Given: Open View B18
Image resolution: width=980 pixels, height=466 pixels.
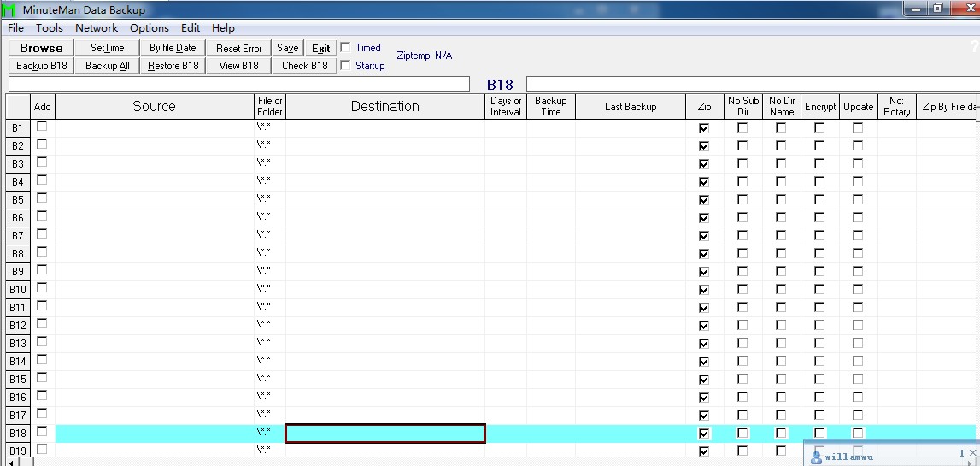Looking at the screenshot, I should pos(239,66).
